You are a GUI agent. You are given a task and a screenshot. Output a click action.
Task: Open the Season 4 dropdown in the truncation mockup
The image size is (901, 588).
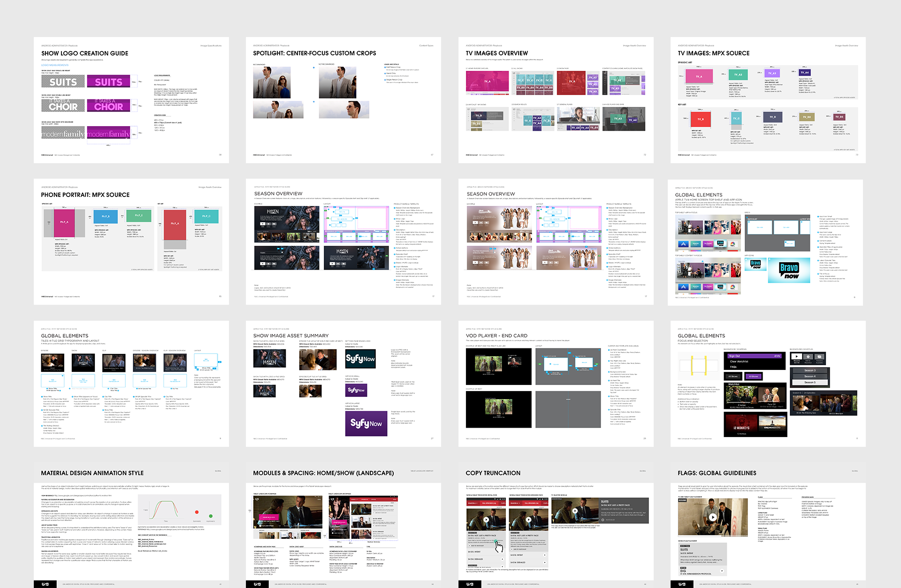click(x=473, y=503)
